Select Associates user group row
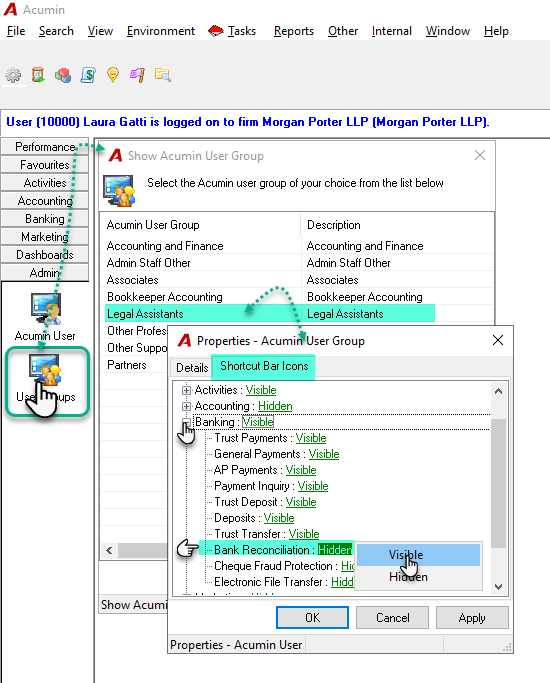The height and width of the screenshot is (683, 550). click(x=298, y=280)
